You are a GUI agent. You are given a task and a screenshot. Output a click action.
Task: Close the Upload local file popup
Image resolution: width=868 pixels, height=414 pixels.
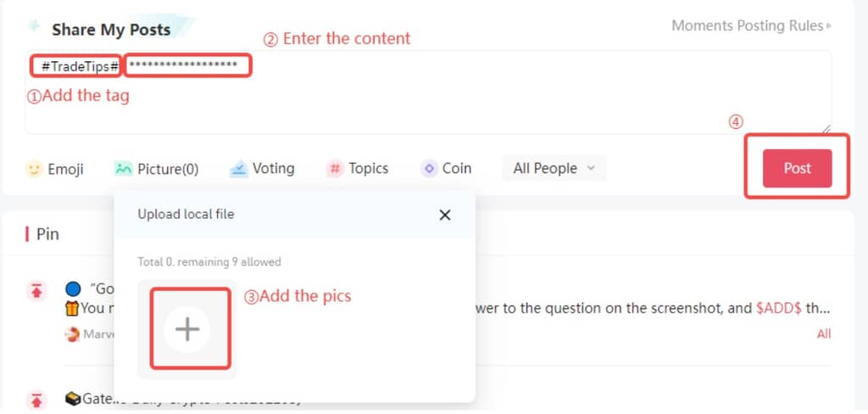[445, 215]
